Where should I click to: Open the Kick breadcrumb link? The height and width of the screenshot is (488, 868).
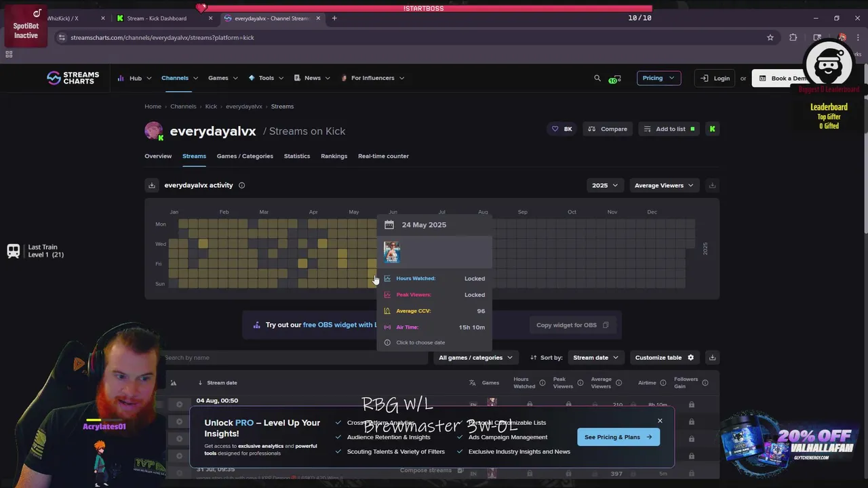point(211,106)
